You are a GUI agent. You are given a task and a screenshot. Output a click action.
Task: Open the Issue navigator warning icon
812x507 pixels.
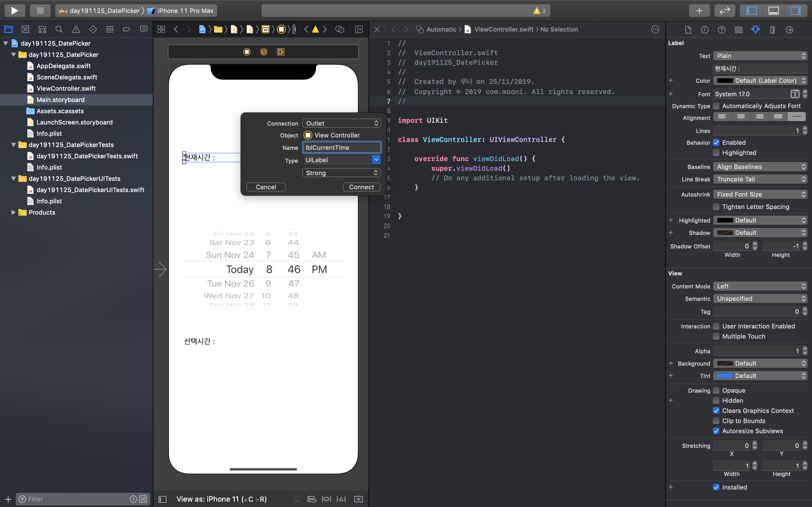tap(76, 30)
